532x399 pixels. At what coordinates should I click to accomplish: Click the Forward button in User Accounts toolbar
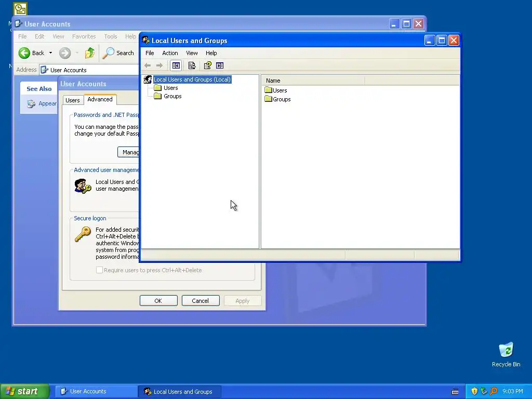coord(65,53)
